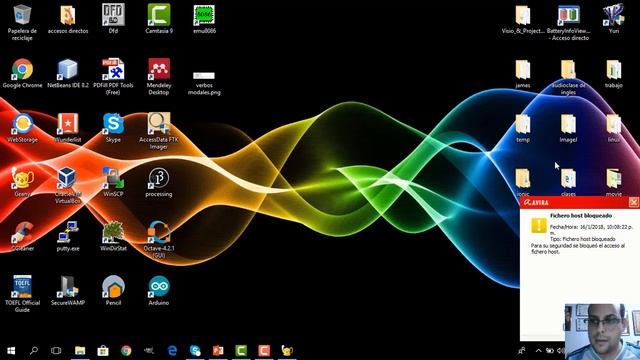The image size is (640, 360).
Task: Switch to Chrome on the taskbar
Action: click(x=126, y=351)
